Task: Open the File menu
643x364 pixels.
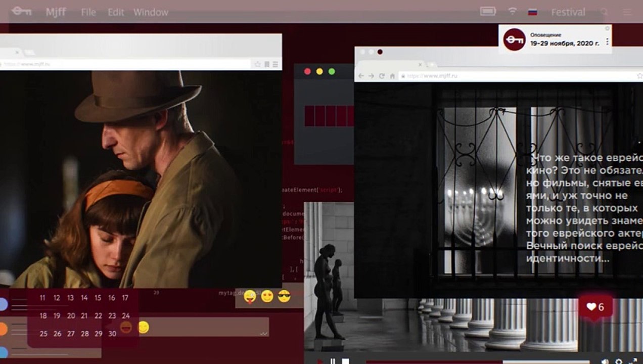Action: tap(88, 12)
